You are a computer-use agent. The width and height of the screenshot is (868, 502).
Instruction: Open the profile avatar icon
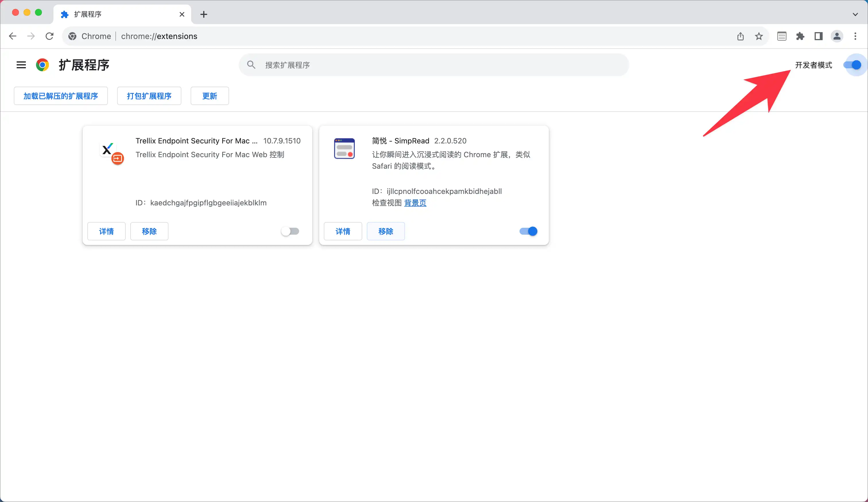point(837,36)
